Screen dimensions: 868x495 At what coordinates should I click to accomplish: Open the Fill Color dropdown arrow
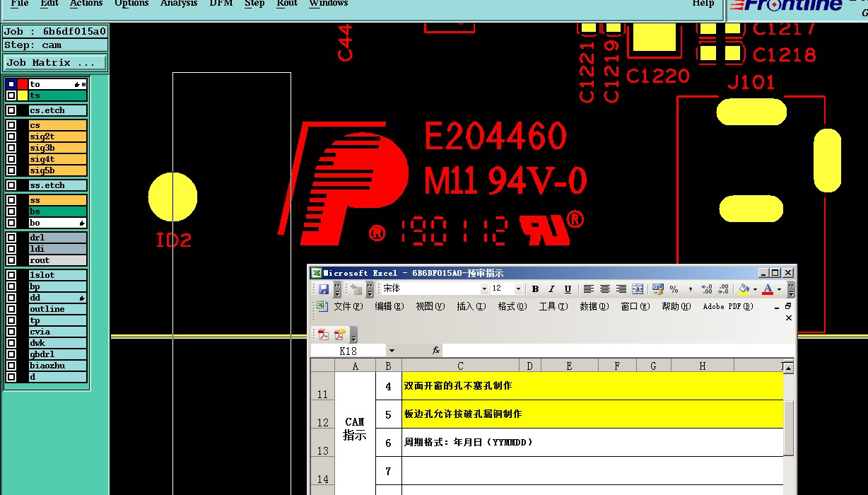click(754, 289)
